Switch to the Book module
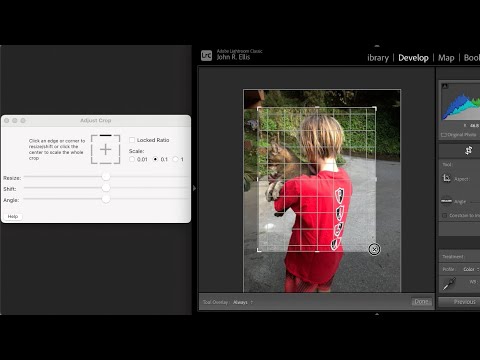This screenshot has width=480, height=360. coord(472,58)
